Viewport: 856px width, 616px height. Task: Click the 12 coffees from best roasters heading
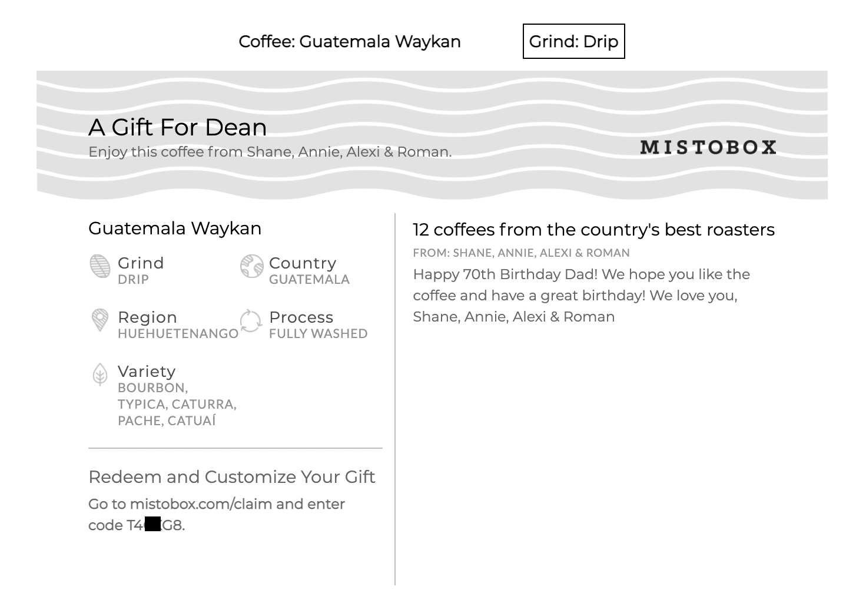594,230
